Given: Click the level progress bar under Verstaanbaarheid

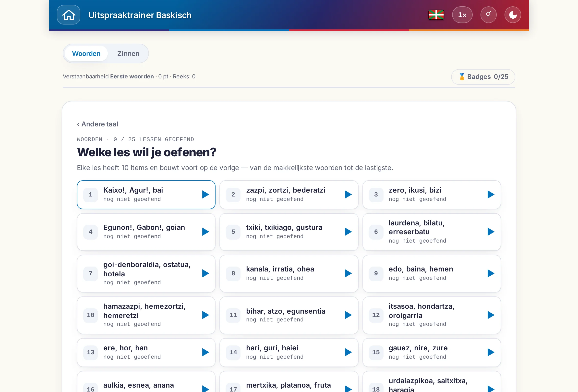Looking at the screenshot, I should pyautogui.click(x=289, y=87).
